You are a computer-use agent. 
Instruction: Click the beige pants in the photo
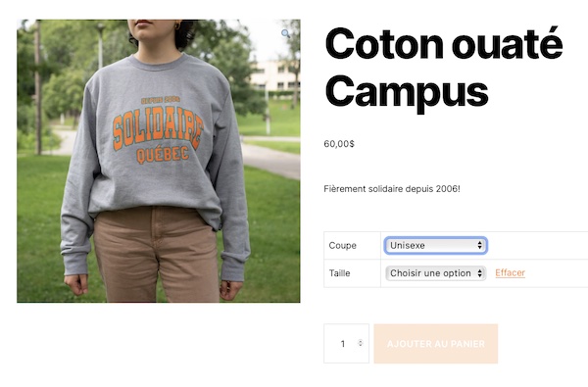pyautogui.click(x=156, y=255)
